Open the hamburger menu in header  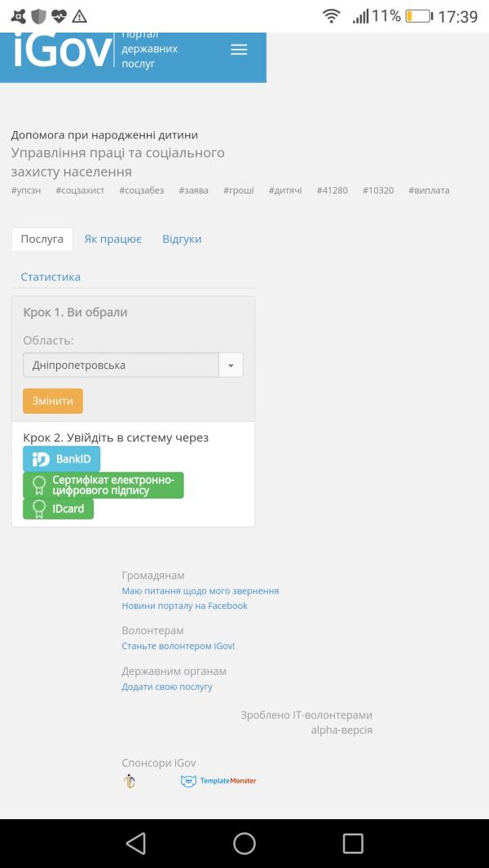tap(239, 50)
